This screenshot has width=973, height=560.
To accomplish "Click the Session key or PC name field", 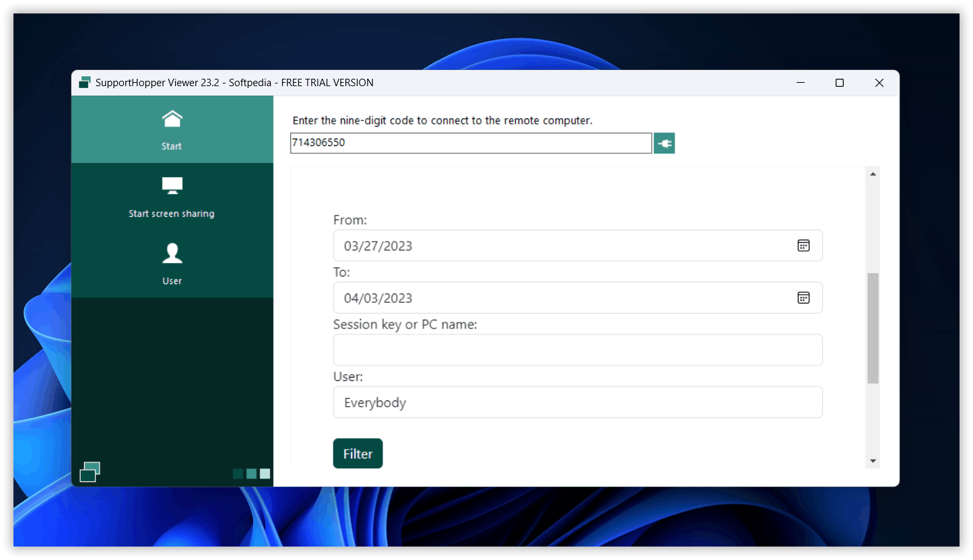I will 578,350.
